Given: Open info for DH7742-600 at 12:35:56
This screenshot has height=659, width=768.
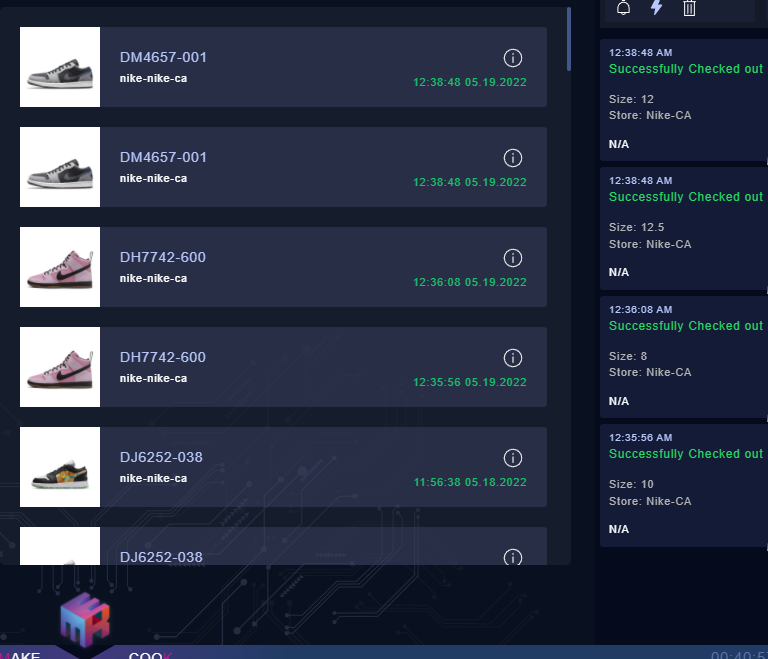Looking at the screenshot, I should click(513, 358).
